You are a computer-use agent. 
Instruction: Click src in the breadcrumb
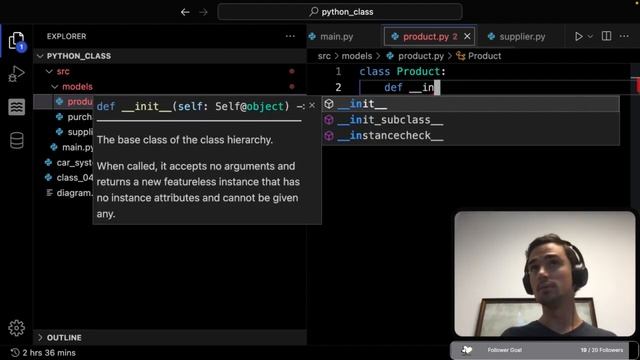(x=324, y=56)
